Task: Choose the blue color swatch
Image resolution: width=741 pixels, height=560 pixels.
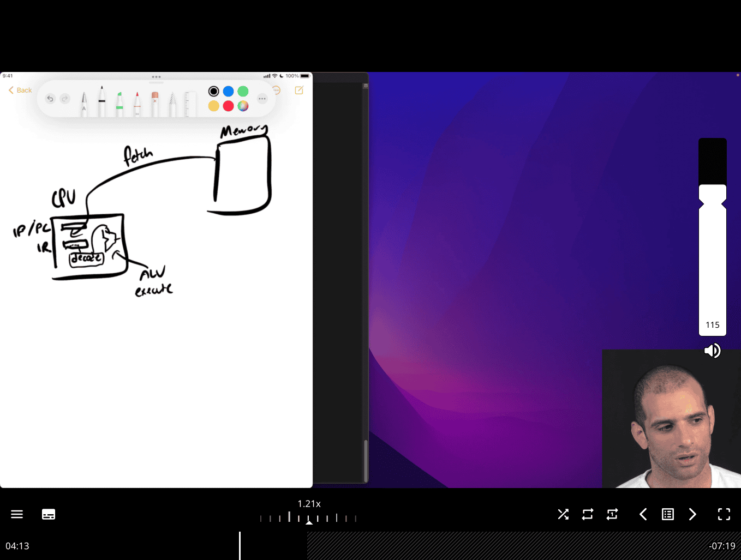Action: [x=228, y=91]
